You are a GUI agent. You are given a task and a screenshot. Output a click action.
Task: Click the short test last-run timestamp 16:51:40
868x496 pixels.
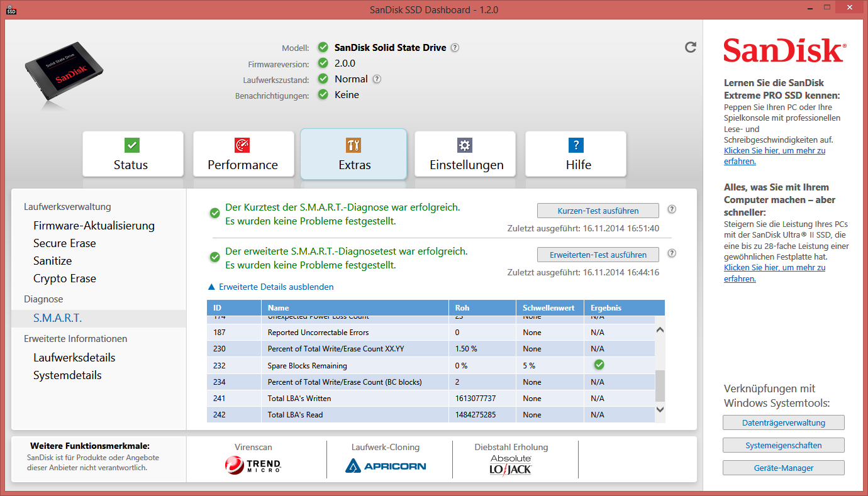[x=621, y=228]
